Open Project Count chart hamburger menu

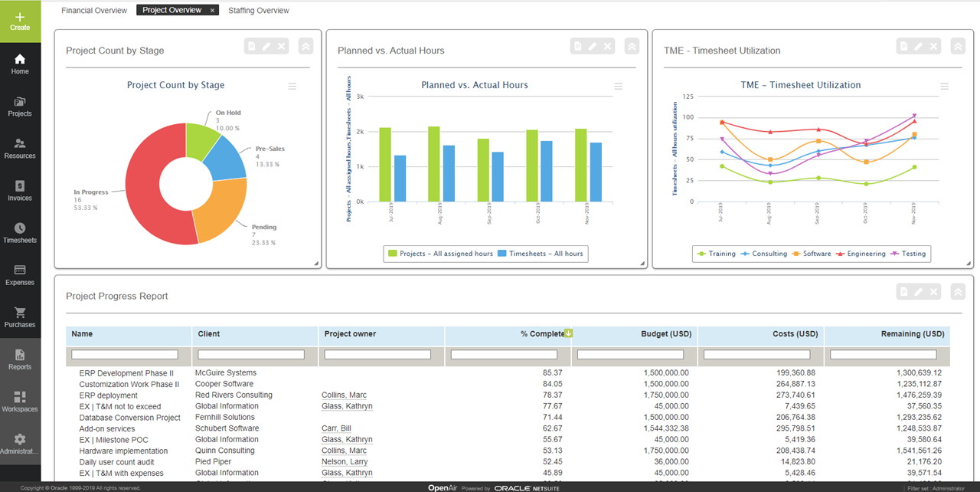pyautogui.click(x=292, y=87)
